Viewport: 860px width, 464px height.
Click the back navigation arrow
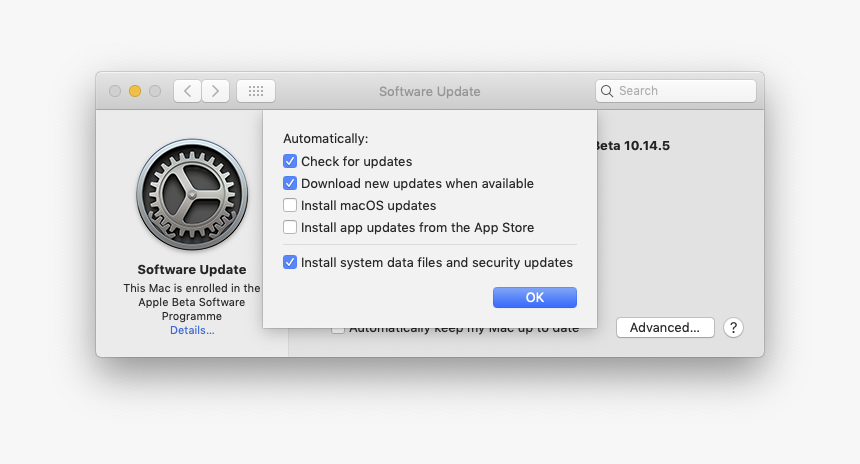pyautogui.click(x=188, y=91)
